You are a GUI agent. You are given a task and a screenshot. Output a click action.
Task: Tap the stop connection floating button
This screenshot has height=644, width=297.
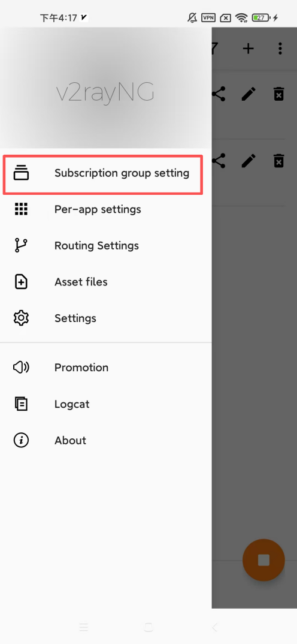click(263, 560)
